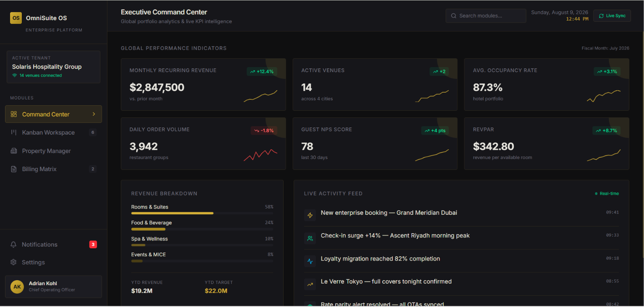The width and height of the screenshot is (644, 307).
Task: Click 'Check-in surge +14%' feed entry
Action: click(395, 236)
